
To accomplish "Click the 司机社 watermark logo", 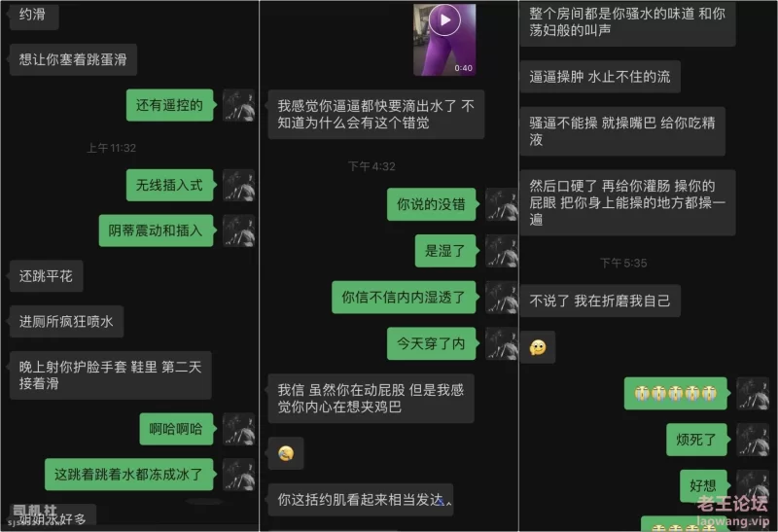I will (x=34, y=511).
